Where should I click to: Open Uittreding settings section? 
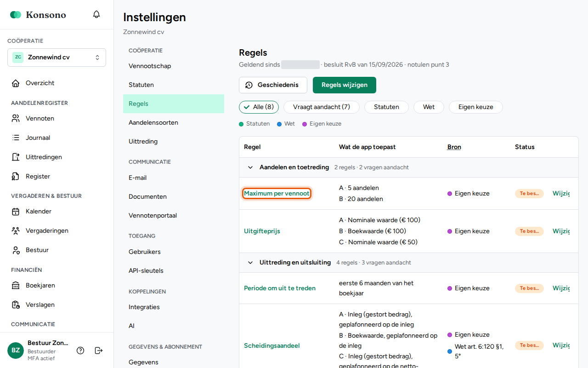(174, 142)
